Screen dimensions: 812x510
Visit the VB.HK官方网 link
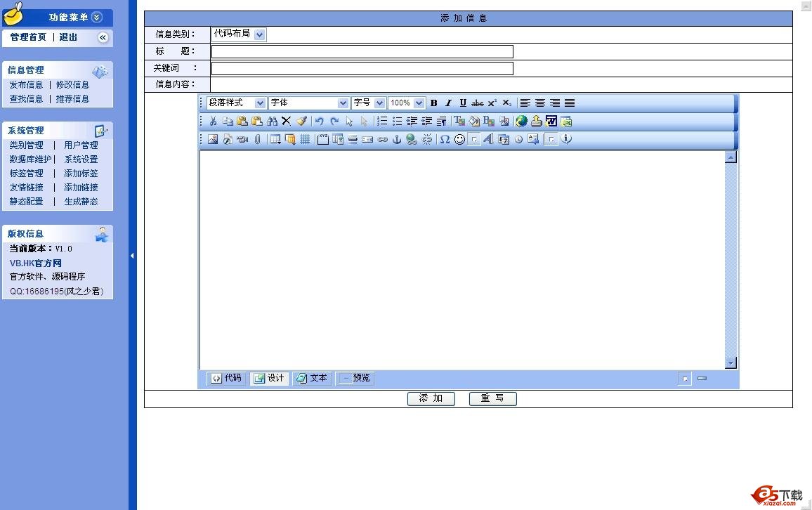[x=35, y=263]
